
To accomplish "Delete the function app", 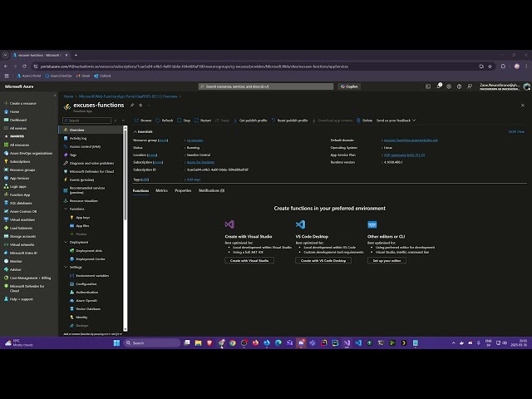I will (x=364, y=121).
